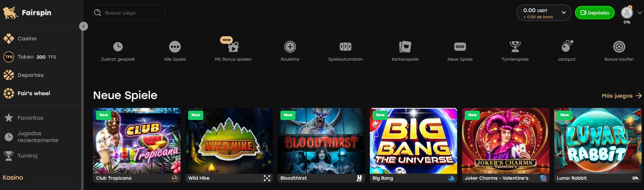Viewport: 644px width, 190px height.
Task: Open the user profile avatar
Action: coord(627,13)
